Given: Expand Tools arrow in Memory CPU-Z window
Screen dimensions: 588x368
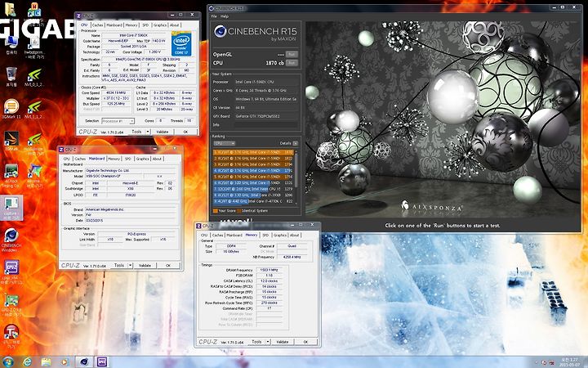Looking at the screenshot, I should point(268,342).
